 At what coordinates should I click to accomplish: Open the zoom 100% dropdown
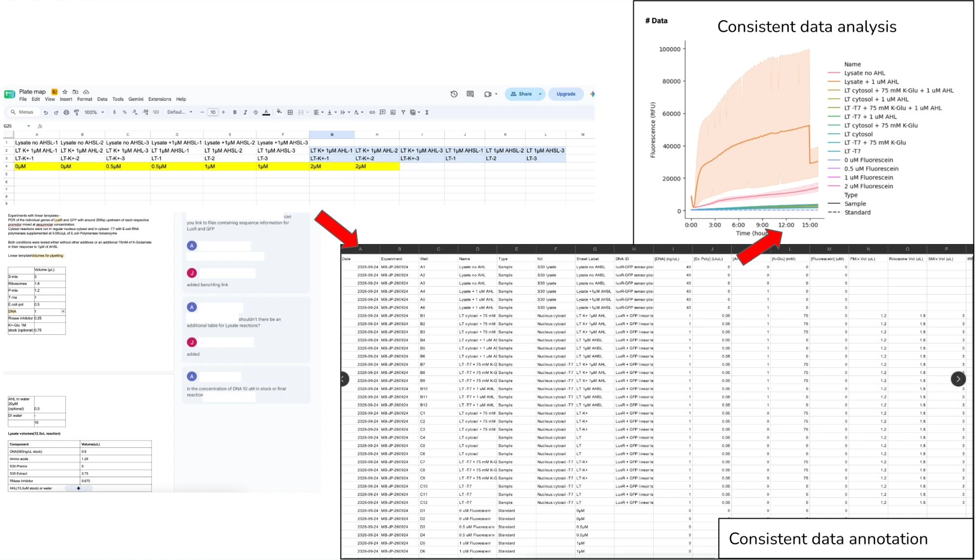[94, 112]
